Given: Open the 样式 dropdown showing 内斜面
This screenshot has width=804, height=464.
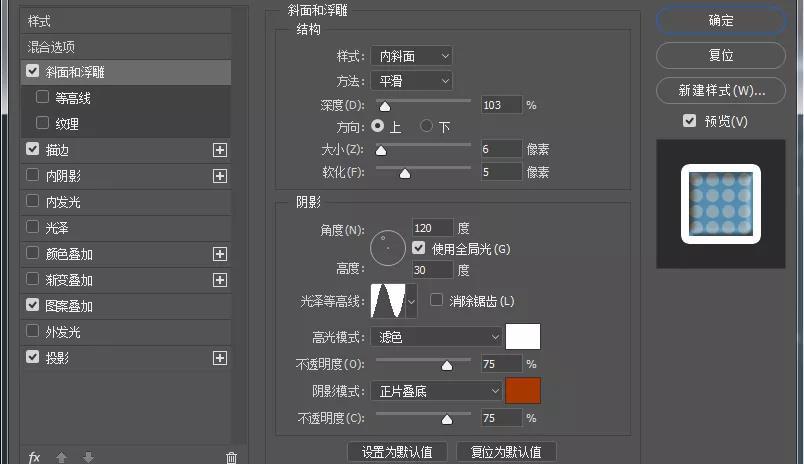Looking at the screenshot, I should tap(412, 56).
